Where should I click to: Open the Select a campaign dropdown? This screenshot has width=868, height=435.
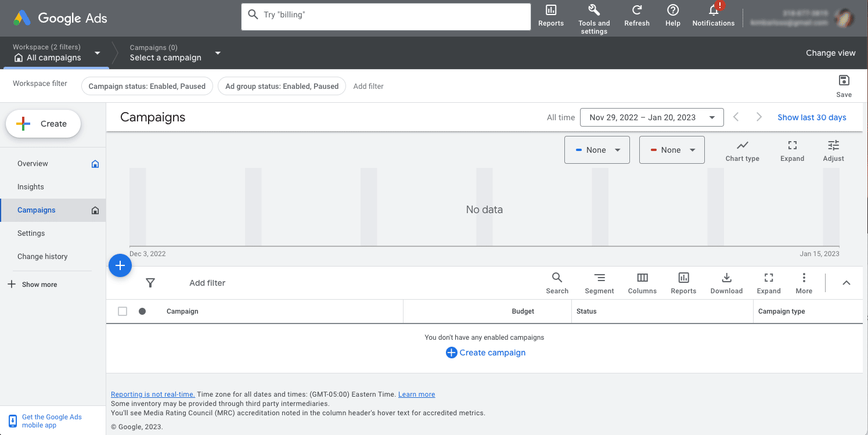tap(175, 53)
